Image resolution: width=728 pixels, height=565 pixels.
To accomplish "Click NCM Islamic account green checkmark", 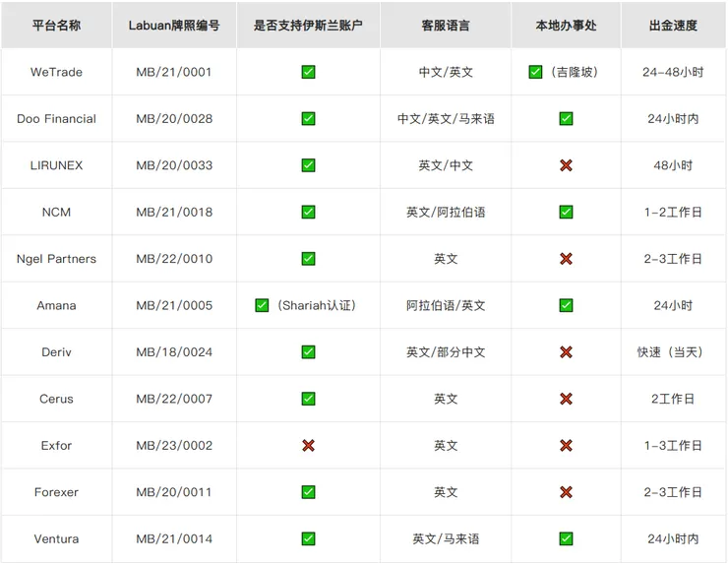I will [x=308, y=212].
